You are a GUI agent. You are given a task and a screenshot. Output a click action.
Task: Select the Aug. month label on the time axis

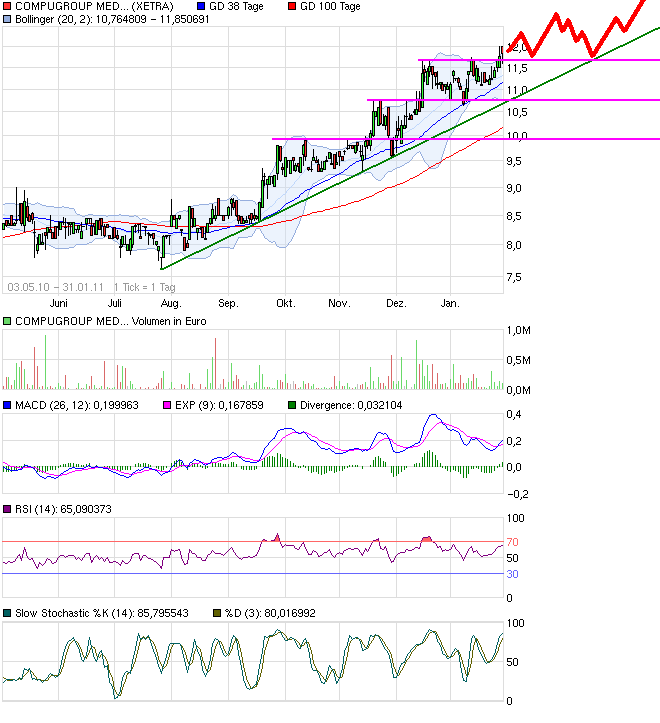(171, 303)
